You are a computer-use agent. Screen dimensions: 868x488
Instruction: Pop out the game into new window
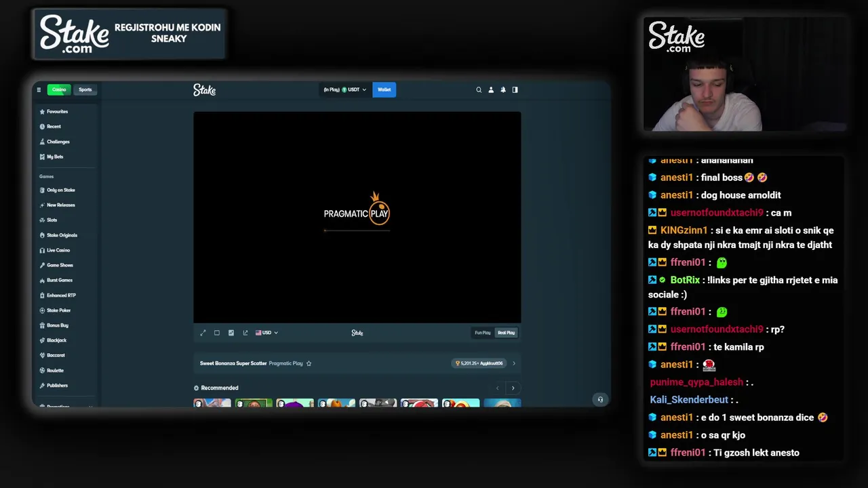coord(245,333)
